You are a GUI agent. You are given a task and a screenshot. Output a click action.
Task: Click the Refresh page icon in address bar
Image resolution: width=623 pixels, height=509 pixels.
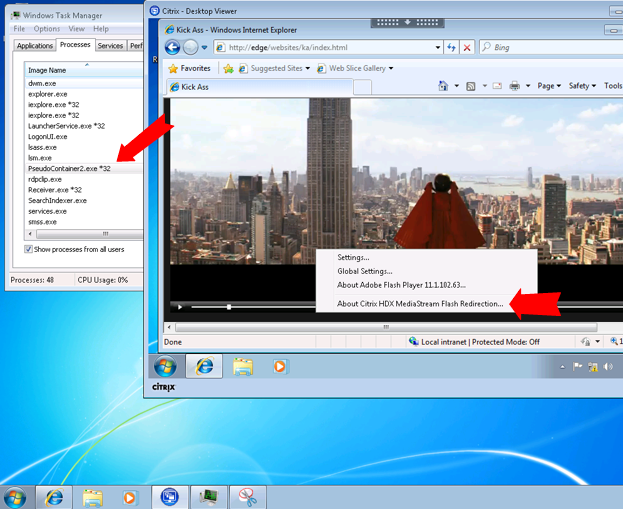pyautogui.click(x=451, y=47)
